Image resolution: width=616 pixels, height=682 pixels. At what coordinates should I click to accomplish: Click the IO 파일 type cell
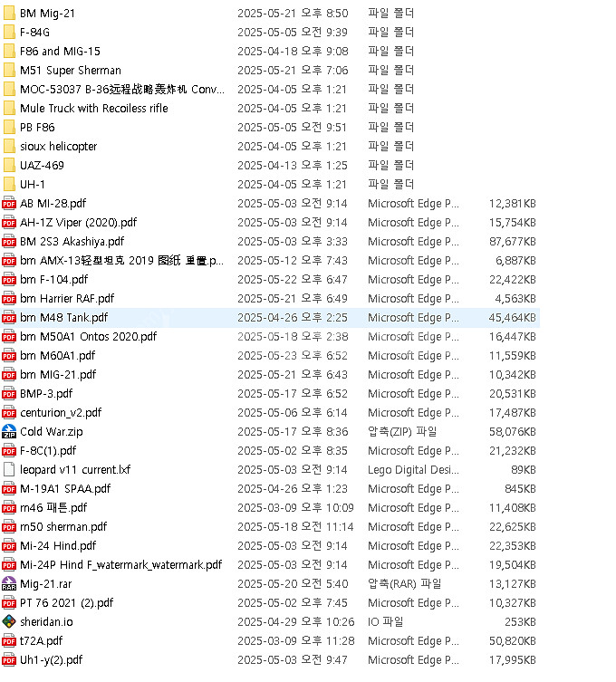[x=385, y=621]
